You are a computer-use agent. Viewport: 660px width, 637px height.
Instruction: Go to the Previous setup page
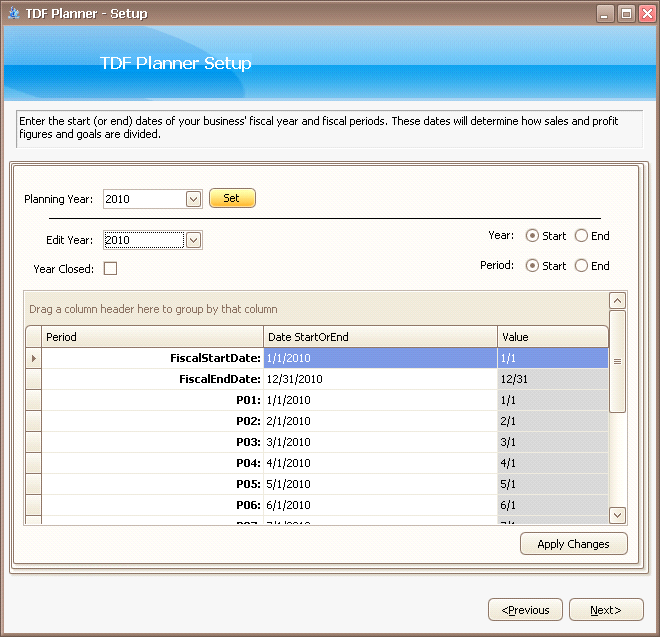tap(525, 610)
